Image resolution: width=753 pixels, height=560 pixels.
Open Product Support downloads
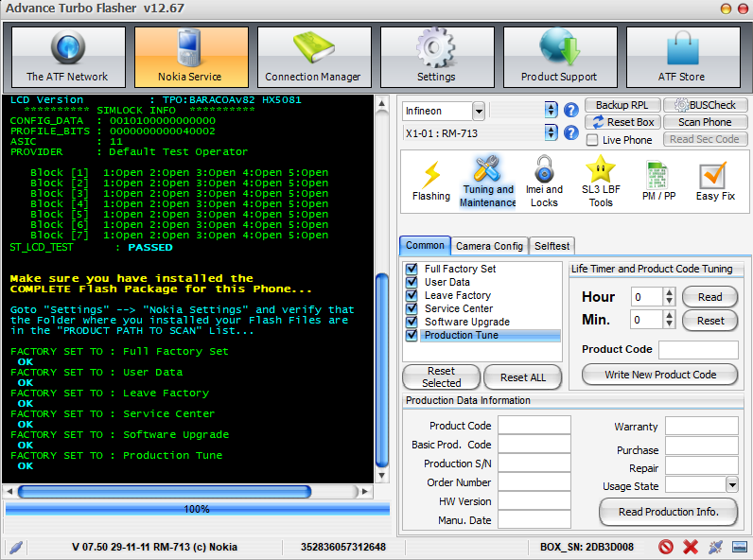point(560,57)
